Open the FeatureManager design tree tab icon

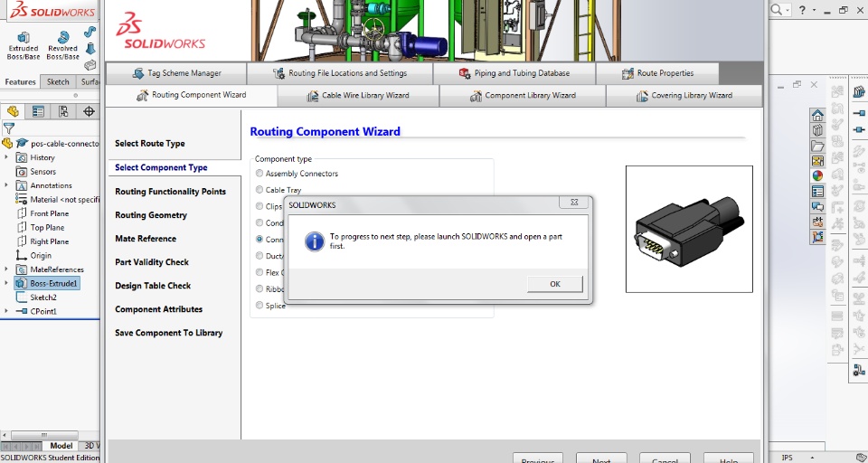click(13, 111)
